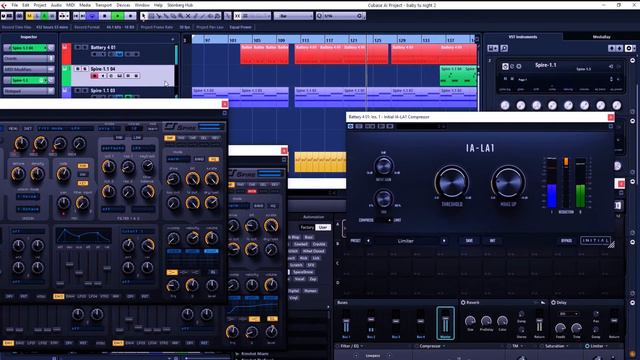640x360 pixels.
Task: Open the Devices menu
Action: (123, 5)
